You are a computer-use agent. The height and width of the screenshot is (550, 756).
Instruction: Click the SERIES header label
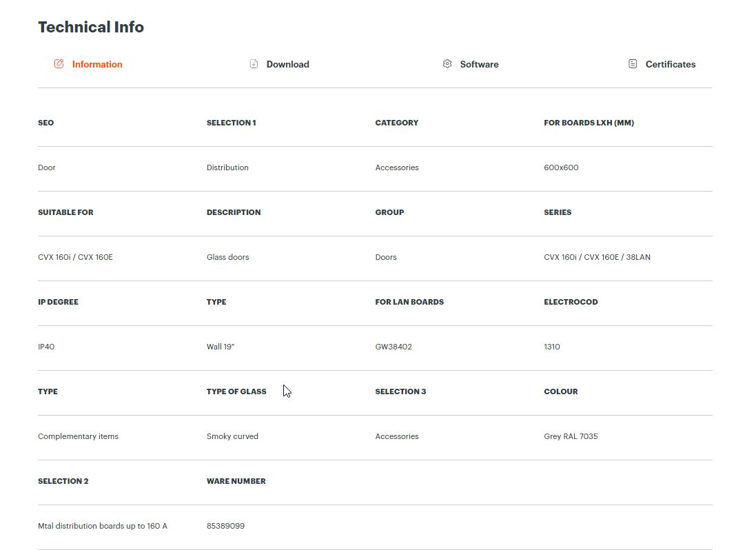pos(558,212)
